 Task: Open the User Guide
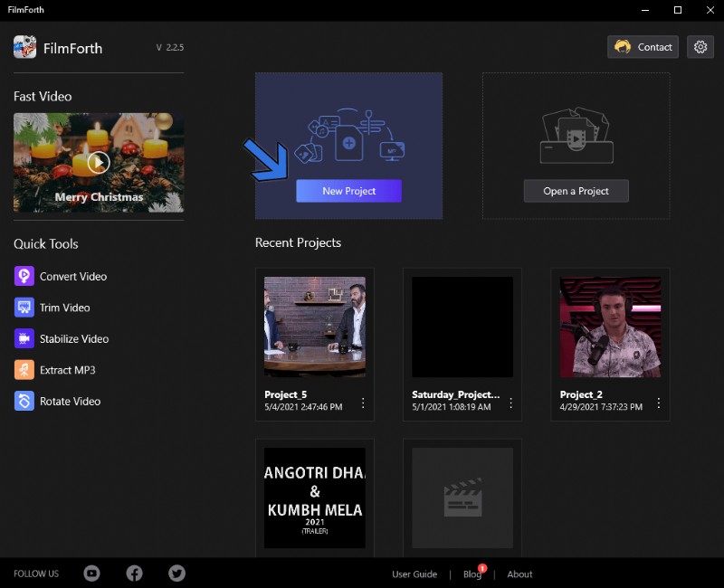[x=414, y=574]
